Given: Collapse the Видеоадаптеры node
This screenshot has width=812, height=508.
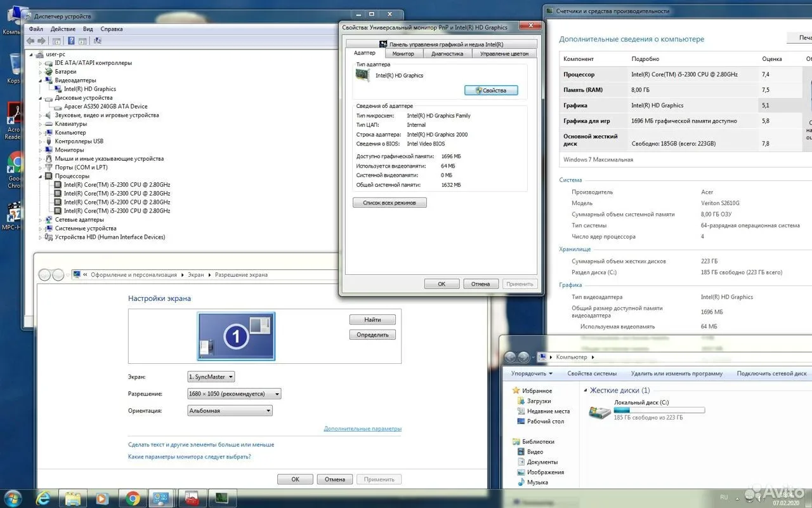Looking at the screenshot, I should coord(41,81).
